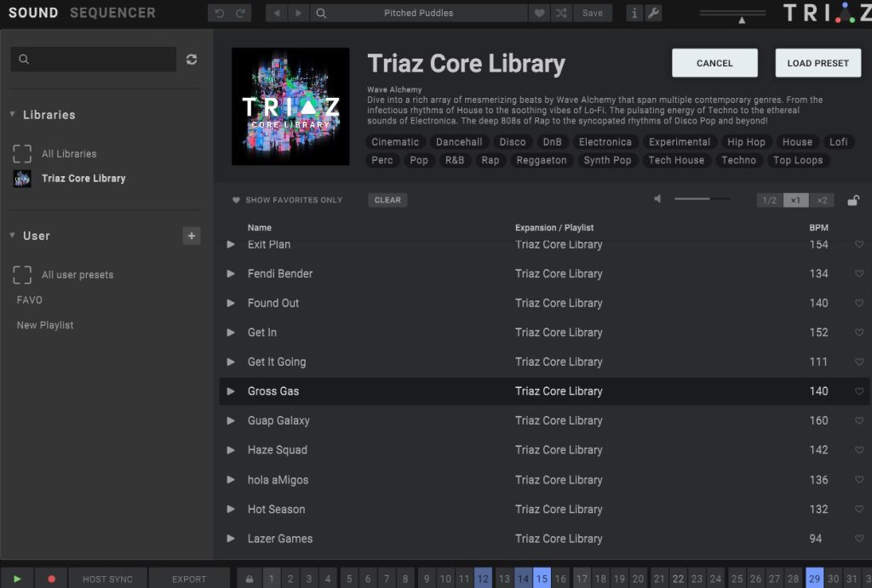The width and height of the screenshot is (872, 588).
Task: Shuffle presets with the random icon
Action: coord(560,14)
